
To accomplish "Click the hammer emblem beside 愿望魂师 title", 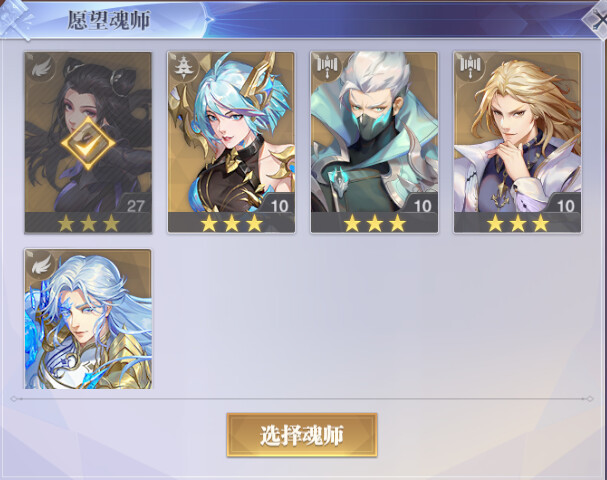I will pyautogui.click(x=16, y=20).
